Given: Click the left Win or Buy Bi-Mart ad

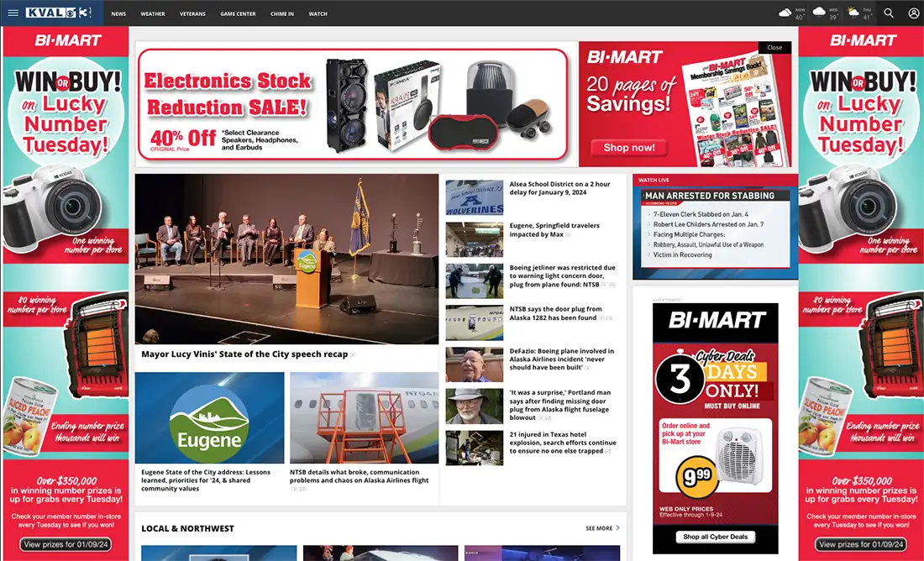Looking at the screenshot, I should (x=66, y=293).
